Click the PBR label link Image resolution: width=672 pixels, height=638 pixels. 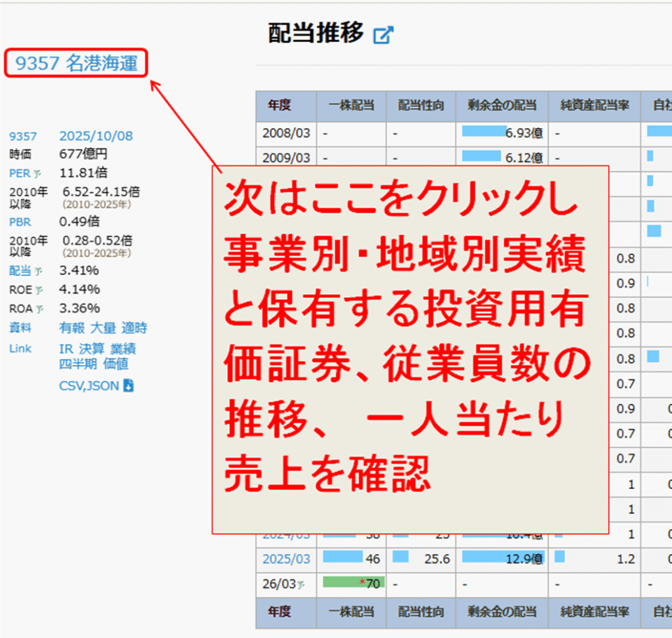click(20, 223)
